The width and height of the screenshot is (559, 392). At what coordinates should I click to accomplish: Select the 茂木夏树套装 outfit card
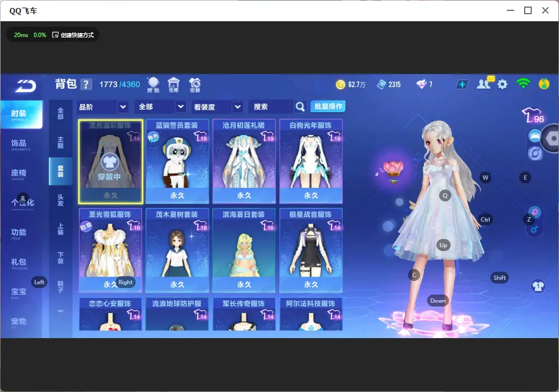pyautogui.click(x=177, y=250)
